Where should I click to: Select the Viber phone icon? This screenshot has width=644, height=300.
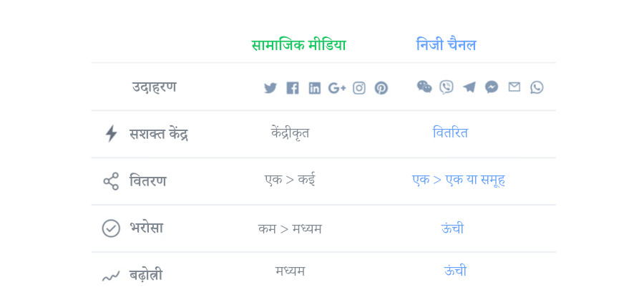point(447,87)
